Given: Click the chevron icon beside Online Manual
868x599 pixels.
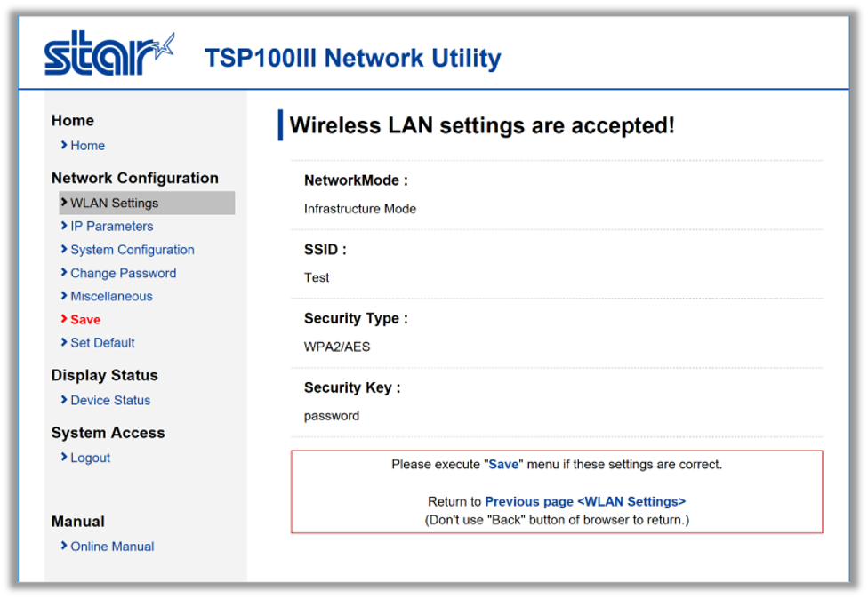Looking at the screenshot, I should pyautogui.click(x=64, y=546).
